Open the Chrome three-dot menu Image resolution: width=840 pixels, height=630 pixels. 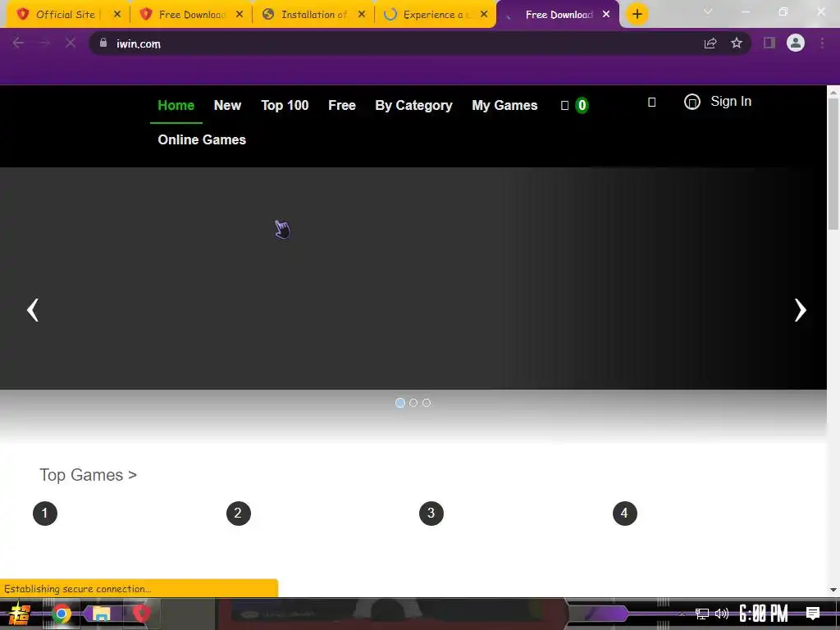click(x=822, y=43)
